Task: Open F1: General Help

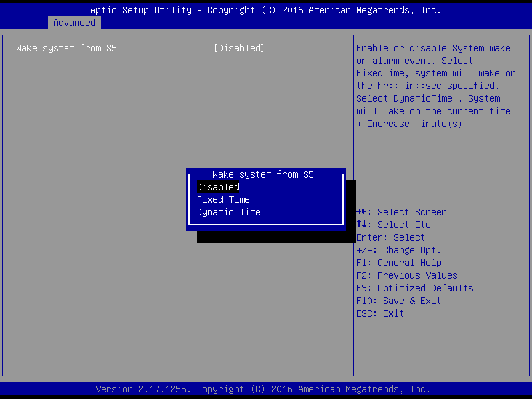Action: (x=399, y=263)
